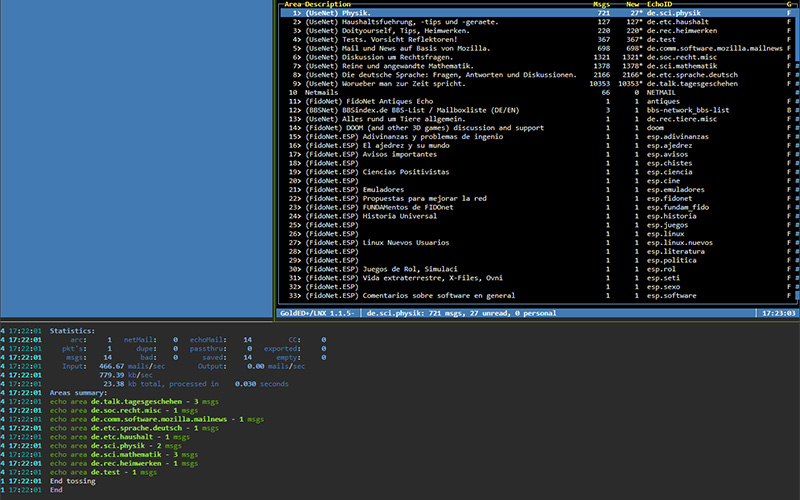Select the esp.cine area row
Image resolution: width=800 pixels, height=500 pixels.
coord(538,181)
